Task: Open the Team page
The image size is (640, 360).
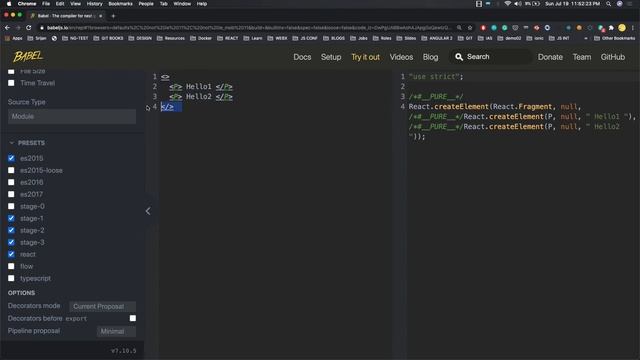Action: [582, 57]
